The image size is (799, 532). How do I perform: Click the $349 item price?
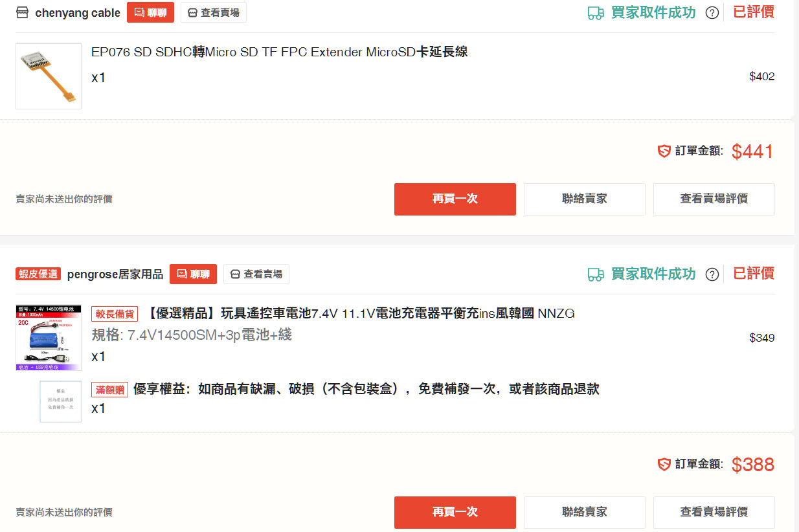coord(762,338)
